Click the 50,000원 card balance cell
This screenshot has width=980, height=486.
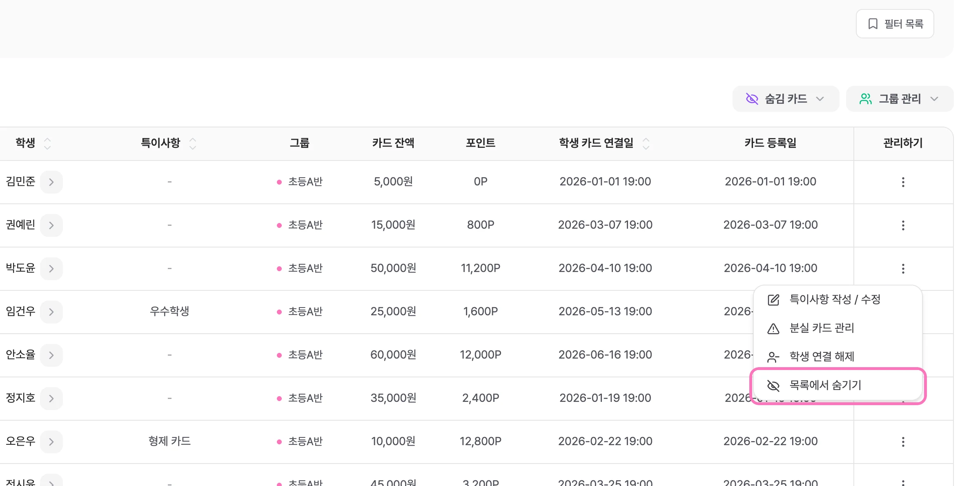tap(393, 268)
